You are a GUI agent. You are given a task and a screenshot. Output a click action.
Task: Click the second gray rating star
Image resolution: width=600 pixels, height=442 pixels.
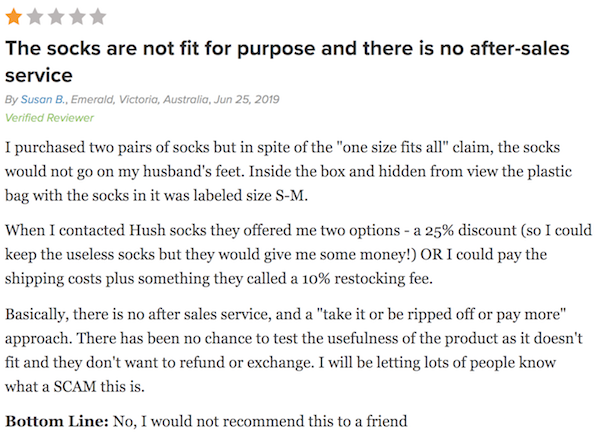tap(35, 17)
